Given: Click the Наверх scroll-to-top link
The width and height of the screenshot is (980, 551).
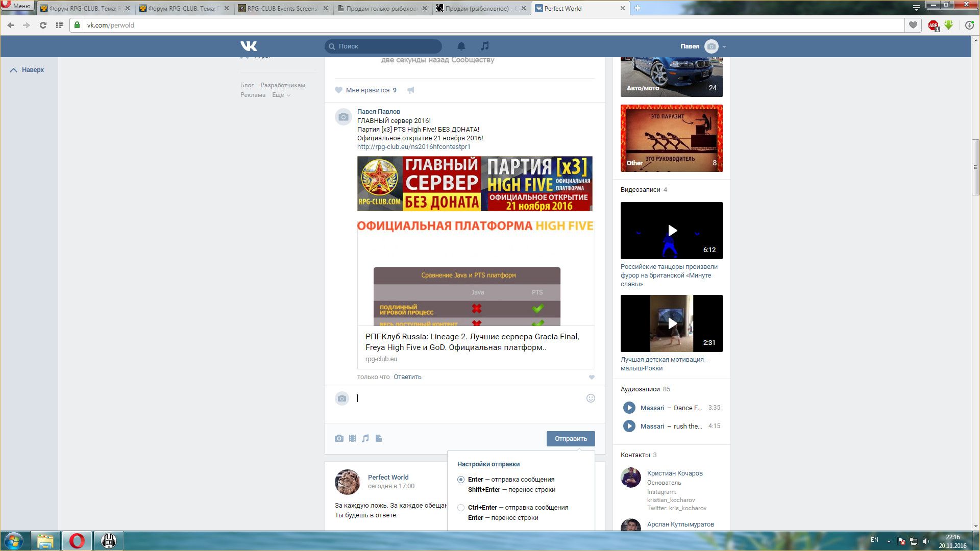Looking at the screenshot, I should click(x=27, y=70).
